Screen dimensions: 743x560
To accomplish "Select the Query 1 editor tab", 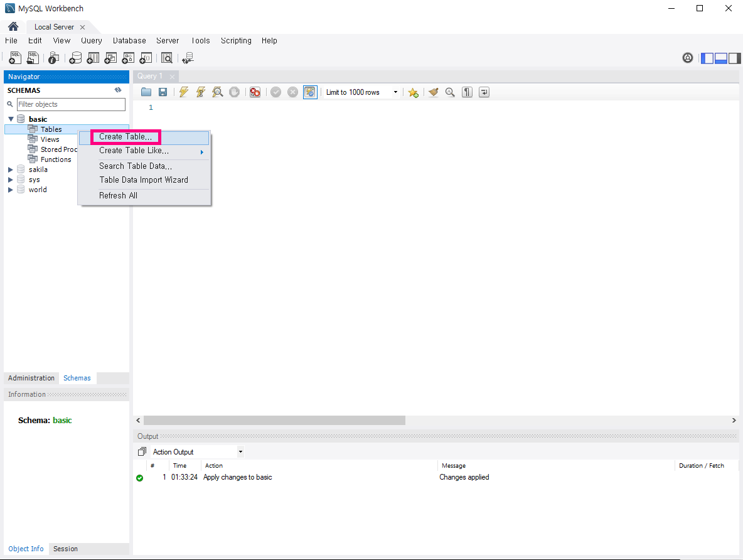I will (150, 76).
